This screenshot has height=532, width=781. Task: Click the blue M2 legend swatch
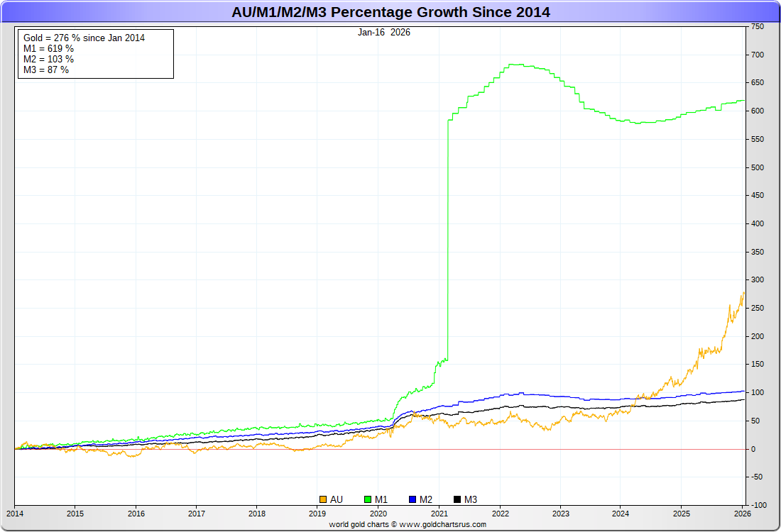tap(413, 499)
